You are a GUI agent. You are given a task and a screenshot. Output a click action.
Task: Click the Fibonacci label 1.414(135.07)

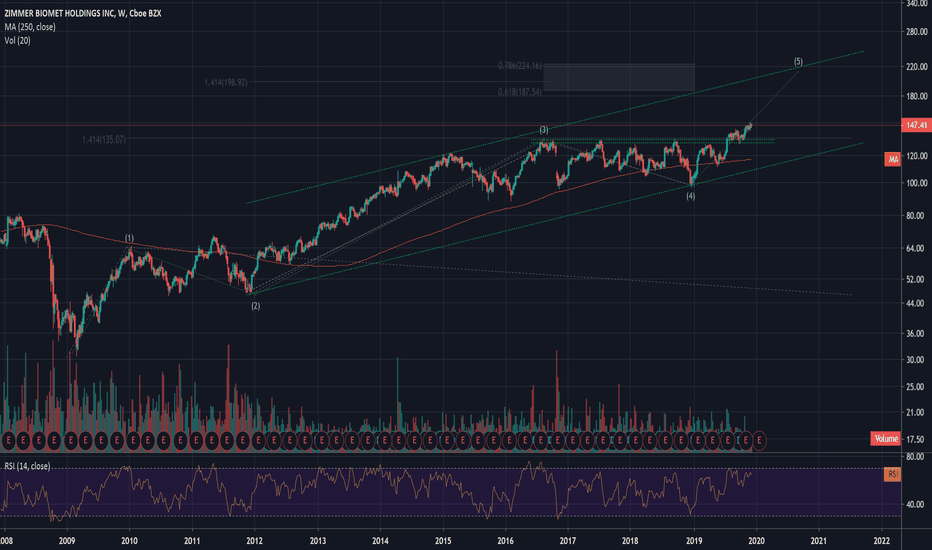click(104, 140)
